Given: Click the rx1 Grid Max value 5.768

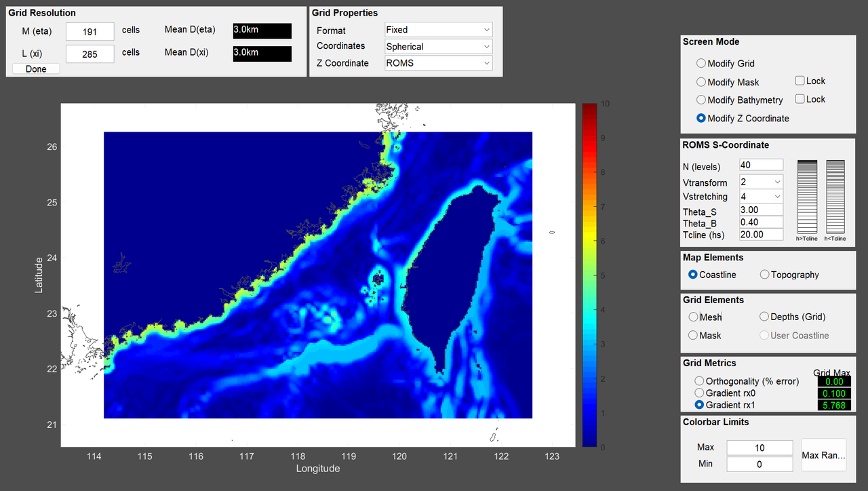Looking at the screenshot, I should point(834,406).
